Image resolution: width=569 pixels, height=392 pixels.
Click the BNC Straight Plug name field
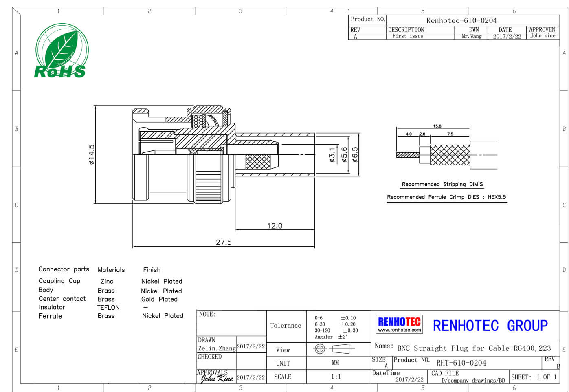474,348
